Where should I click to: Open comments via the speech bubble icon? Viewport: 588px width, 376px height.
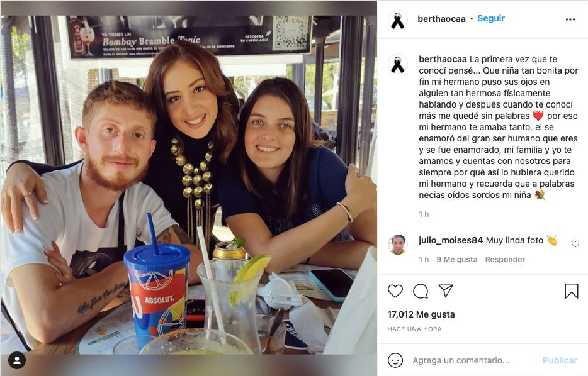(x=421, y=291)
